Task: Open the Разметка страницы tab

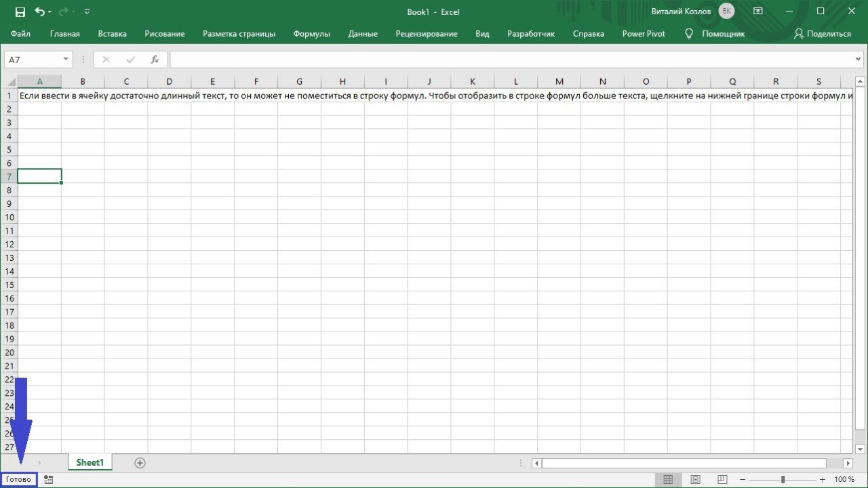Action: 239,34
